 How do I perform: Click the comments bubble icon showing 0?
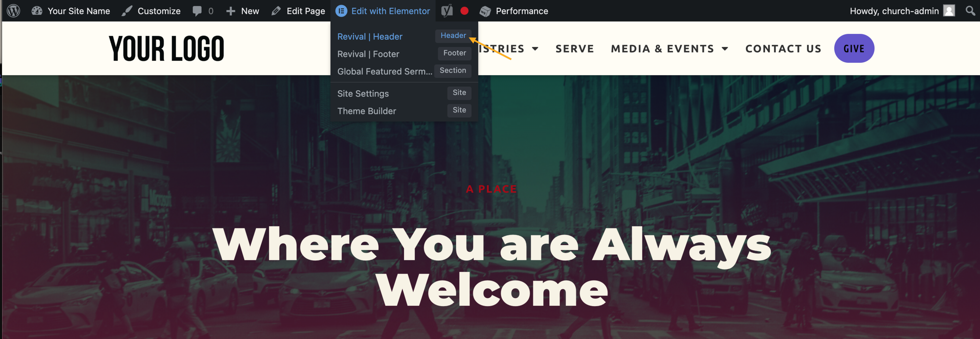(198, 11)
